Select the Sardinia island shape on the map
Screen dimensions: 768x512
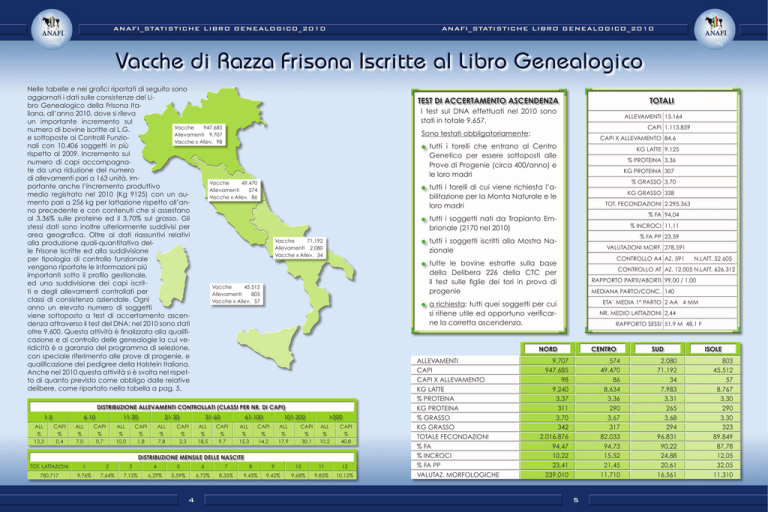(x=173, y=276)
